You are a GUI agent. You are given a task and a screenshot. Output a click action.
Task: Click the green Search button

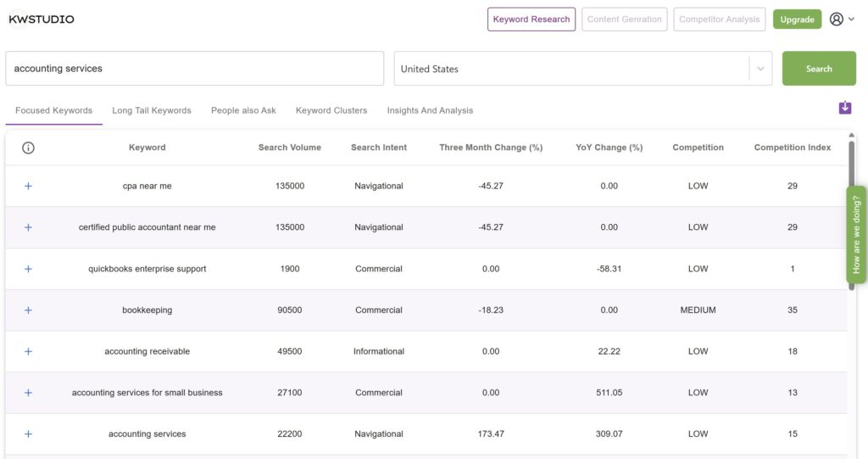click(x=819, y=69)
